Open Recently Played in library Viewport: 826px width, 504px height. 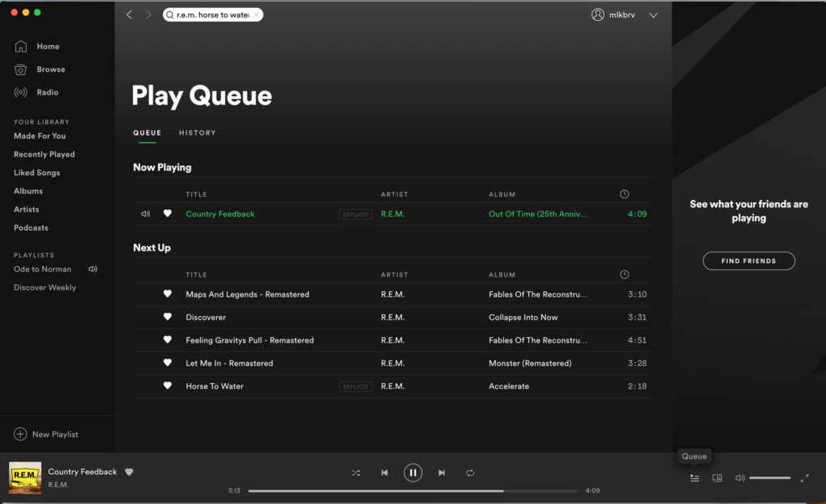coord(44,154)
